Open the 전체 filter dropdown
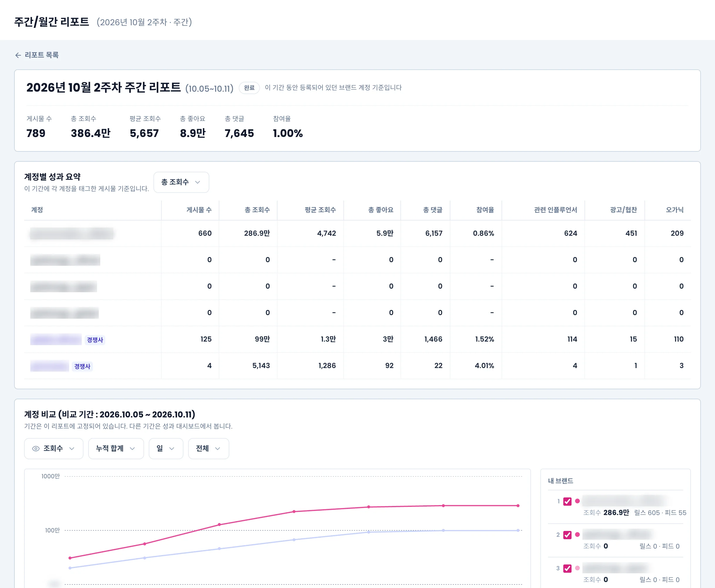The width and height of the screenshot is (715, 588). tap(208, 448)
